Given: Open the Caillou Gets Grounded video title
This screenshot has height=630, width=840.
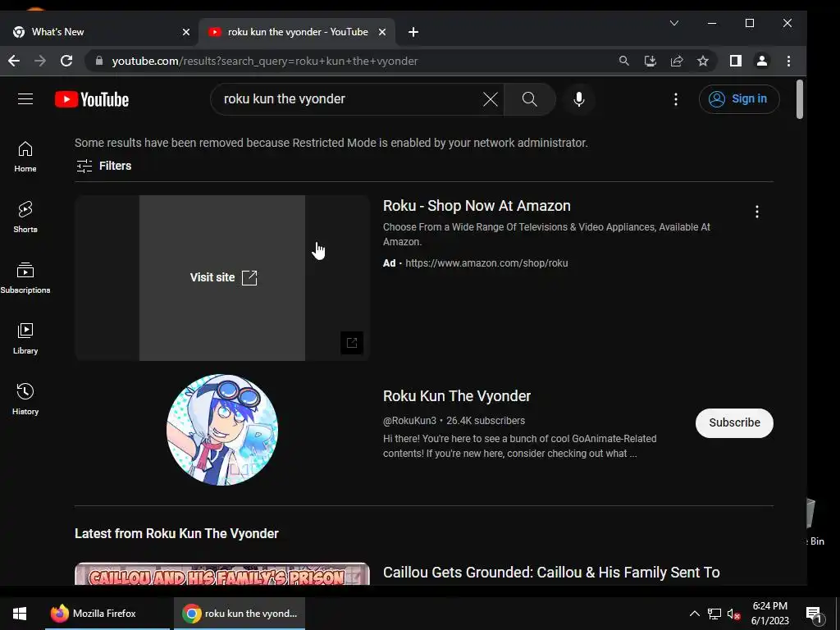Looking at the screenshot, I should coord(551,573).
